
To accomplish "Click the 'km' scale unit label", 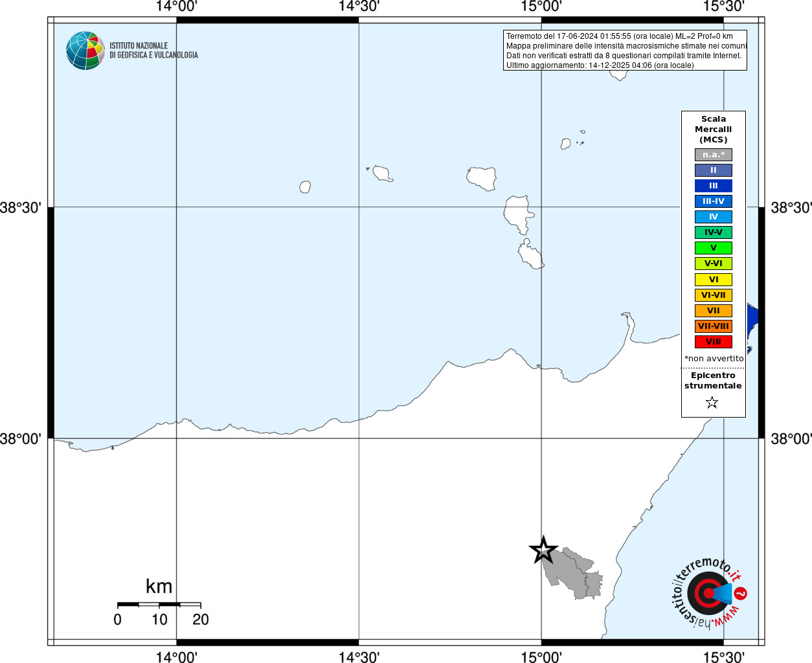I will (x=159, y=586).
